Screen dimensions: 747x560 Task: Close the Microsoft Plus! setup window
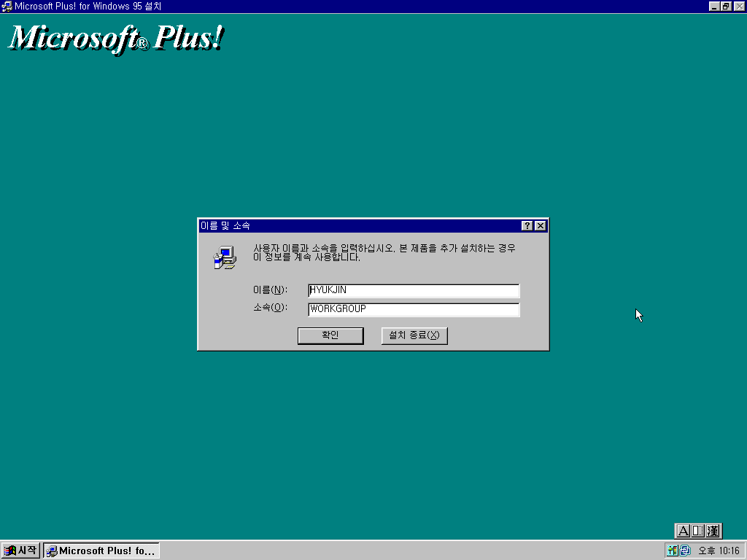coord(739,6)
